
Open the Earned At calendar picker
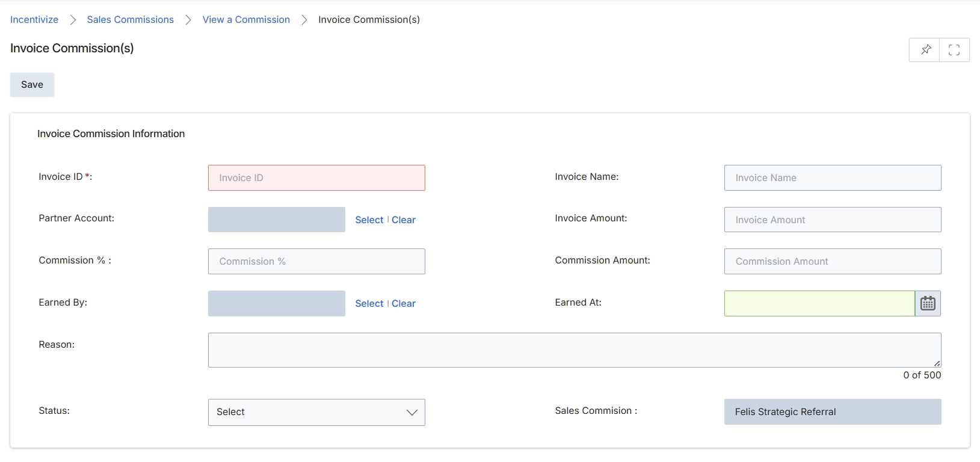click(x=928, y=304)
